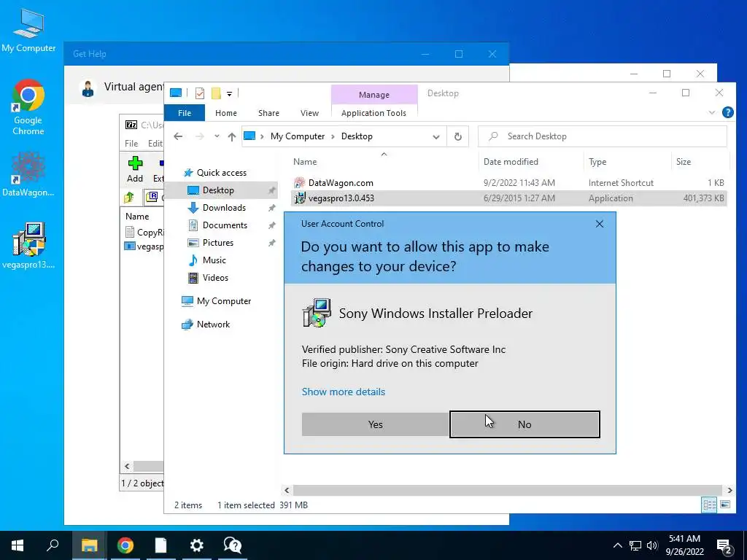The width and height of the screenshot is (747, 560).
Task: Refresh the Desktop folder view
Action: (x=458, y=136)
